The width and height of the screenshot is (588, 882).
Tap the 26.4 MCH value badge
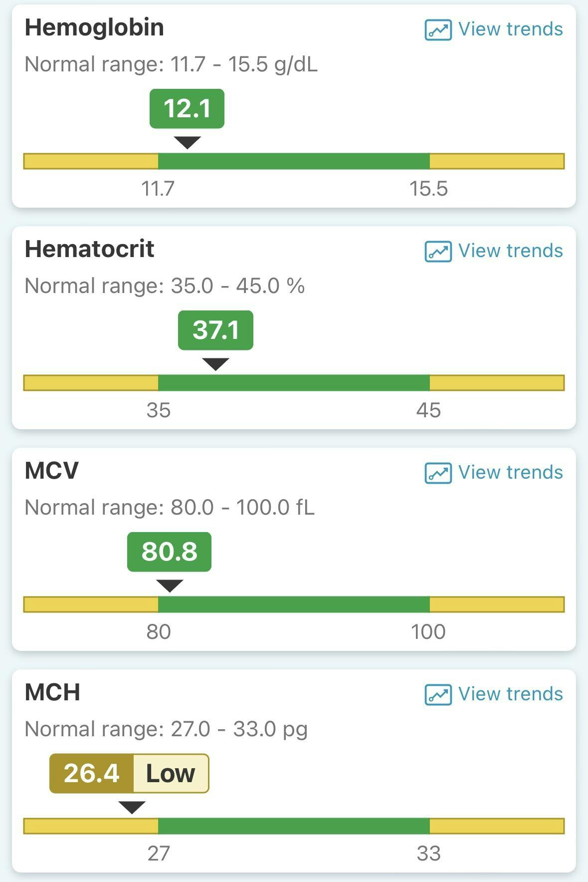pos(92,774)
